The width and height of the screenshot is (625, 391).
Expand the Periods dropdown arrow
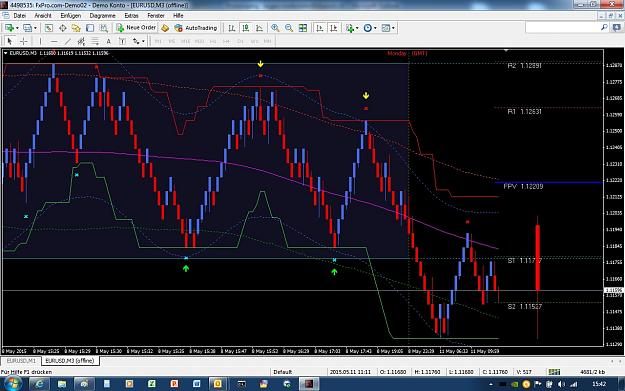point(375,28)
